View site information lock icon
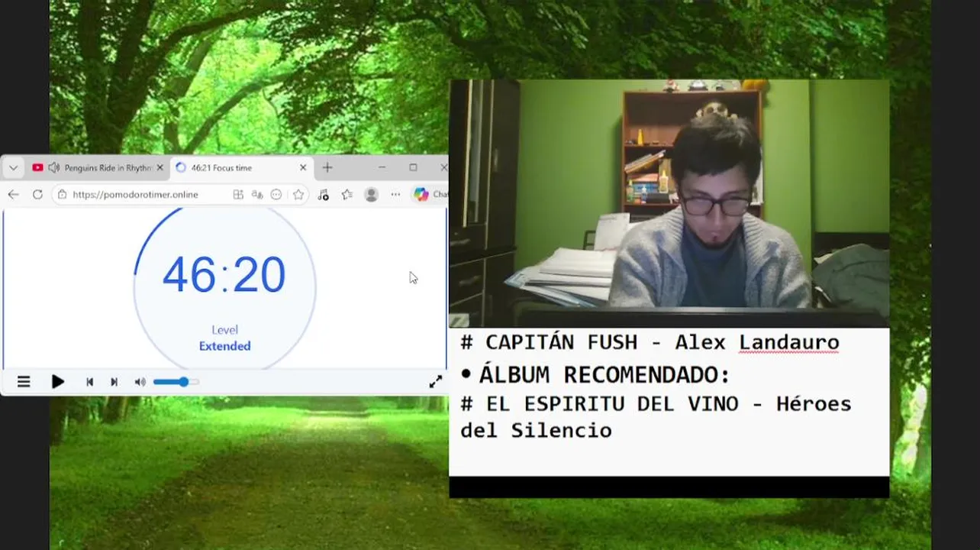 click(63, 195)
